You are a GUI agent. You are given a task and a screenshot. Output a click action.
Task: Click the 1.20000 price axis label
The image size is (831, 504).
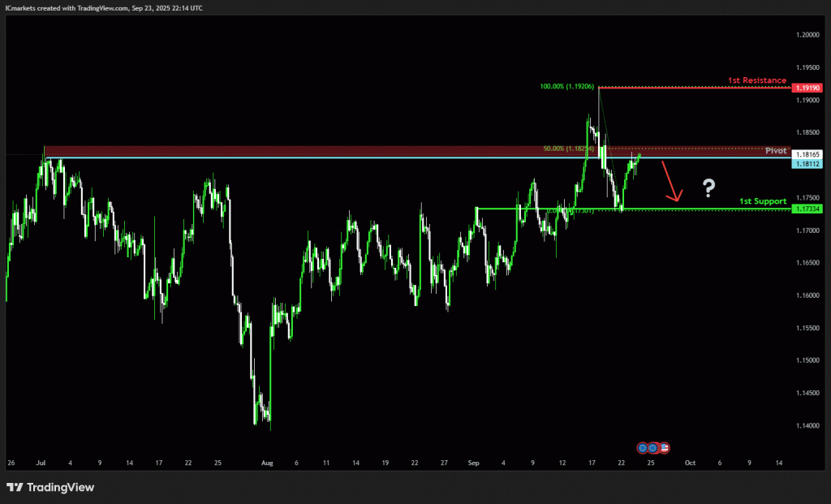(x=808, y=35)
